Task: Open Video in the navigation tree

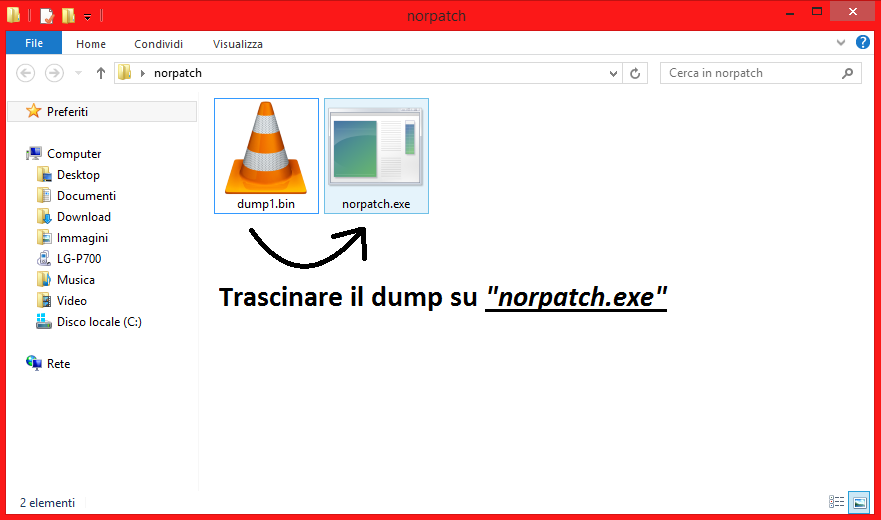Action: point(71,301)
